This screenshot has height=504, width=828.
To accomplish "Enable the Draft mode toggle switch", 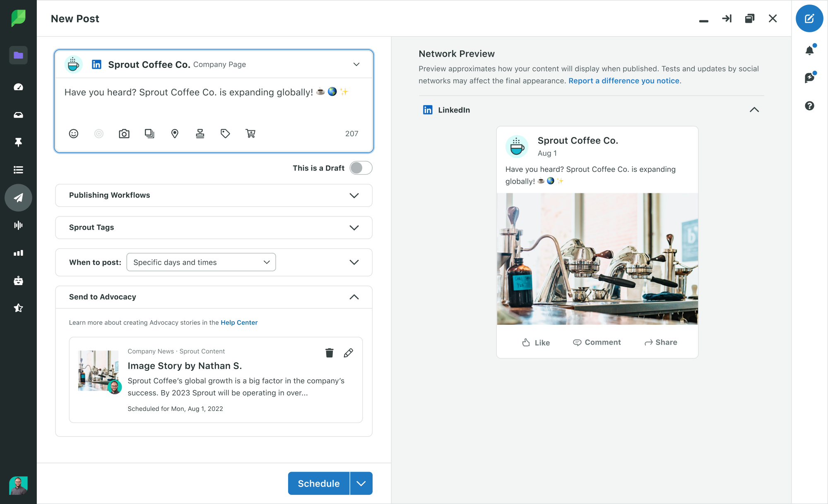I will pos(361,168).
